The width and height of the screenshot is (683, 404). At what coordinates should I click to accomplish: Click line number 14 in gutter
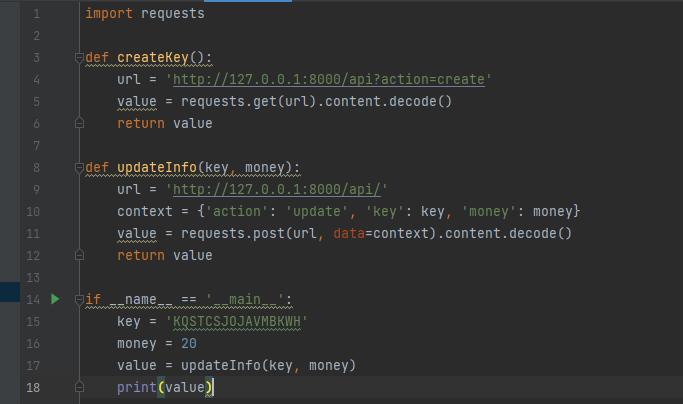[x=31, y=300]
